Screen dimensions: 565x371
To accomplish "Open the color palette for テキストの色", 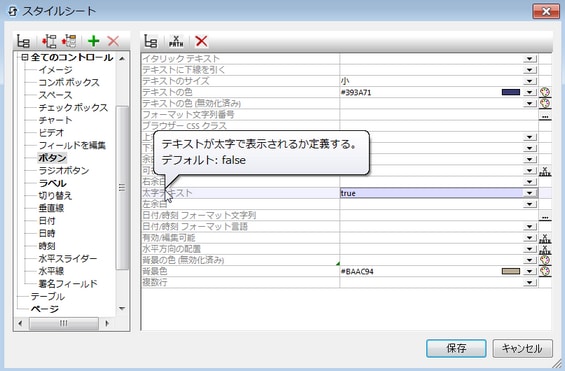I will tap(545, 92).
